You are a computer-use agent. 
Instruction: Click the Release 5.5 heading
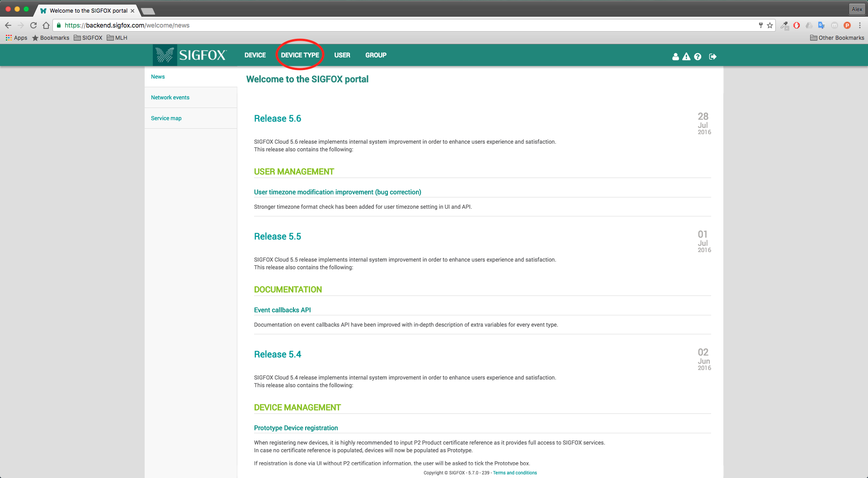coord(278,236)
